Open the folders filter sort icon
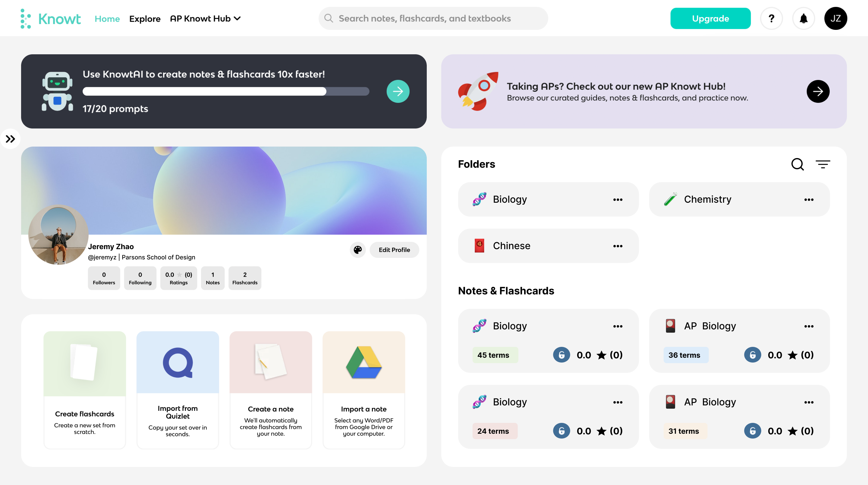868x485 pixels. pyautogui.click(x=822, y=164)
